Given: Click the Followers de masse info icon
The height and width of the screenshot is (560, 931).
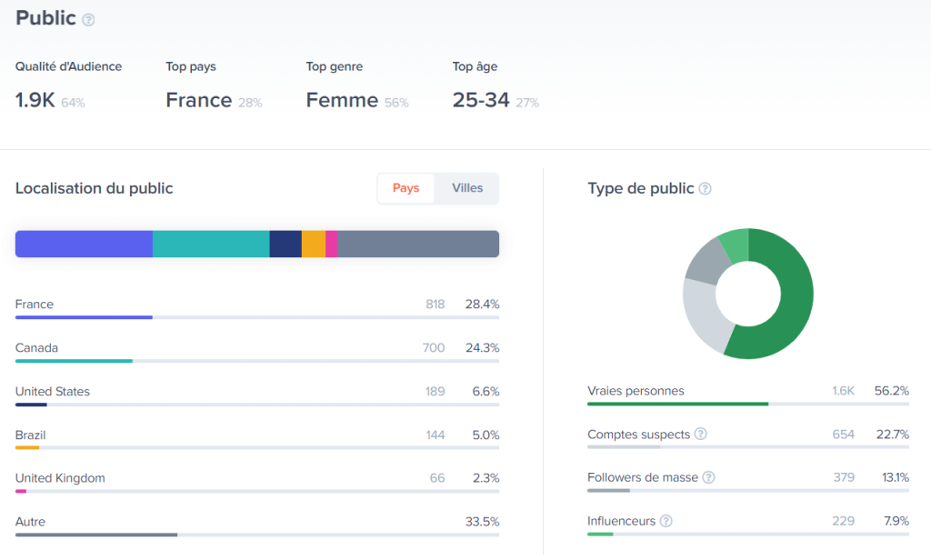Looking at the screenshot, I should [x=708, y=477].
